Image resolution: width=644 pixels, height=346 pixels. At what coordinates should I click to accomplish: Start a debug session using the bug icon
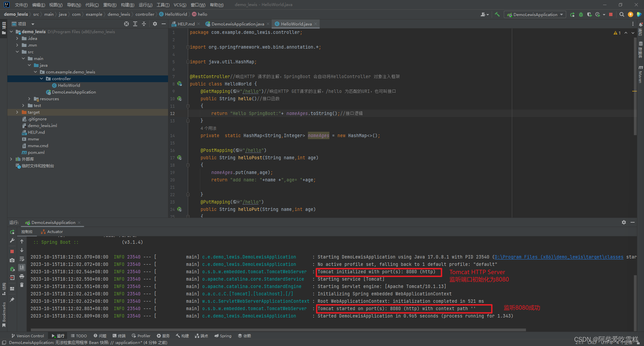click(x=581, y=14)
